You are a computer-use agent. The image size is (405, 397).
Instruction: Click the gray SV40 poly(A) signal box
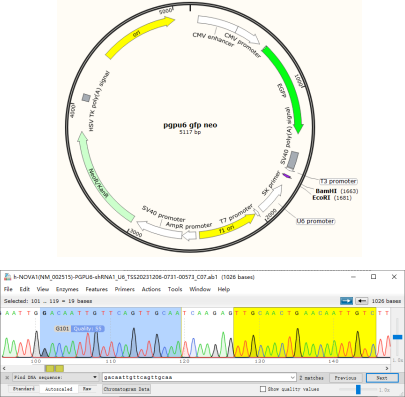pos(293,160)
